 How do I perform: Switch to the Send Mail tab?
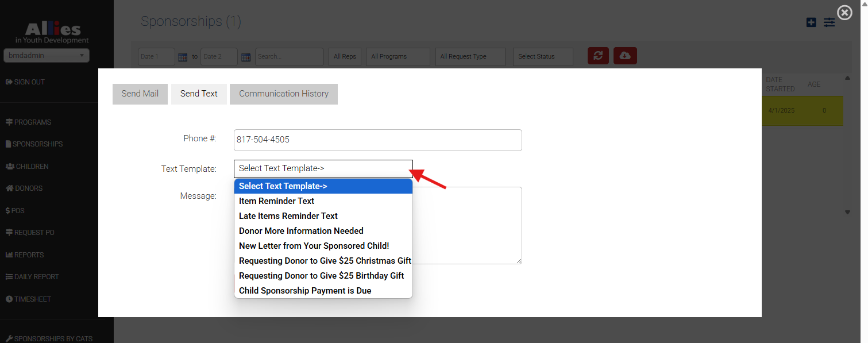(x=140, y=94)
